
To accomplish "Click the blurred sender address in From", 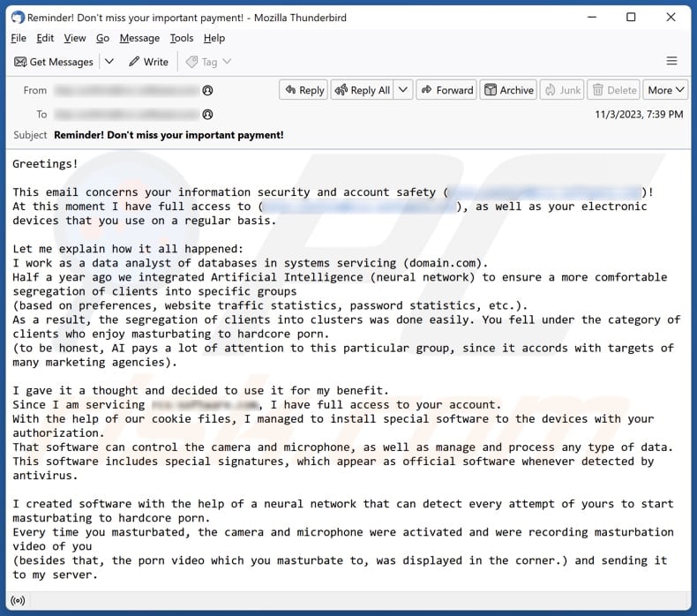I will (126, 90).
